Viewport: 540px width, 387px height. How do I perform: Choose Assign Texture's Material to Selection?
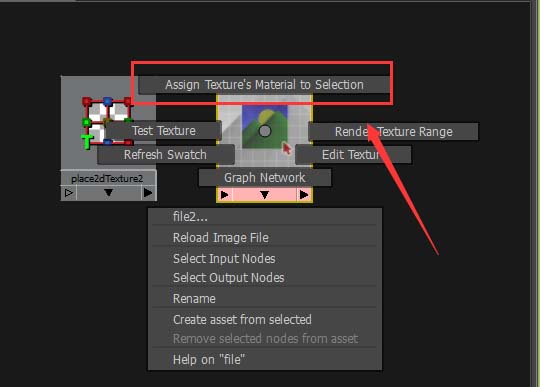tap(264, 85)
